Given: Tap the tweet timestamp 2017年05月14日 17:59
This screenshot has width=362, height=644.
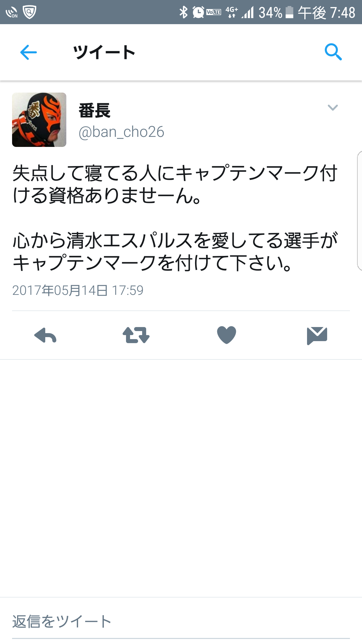Looking at the screenshot, I should click(x=78, y=290).
